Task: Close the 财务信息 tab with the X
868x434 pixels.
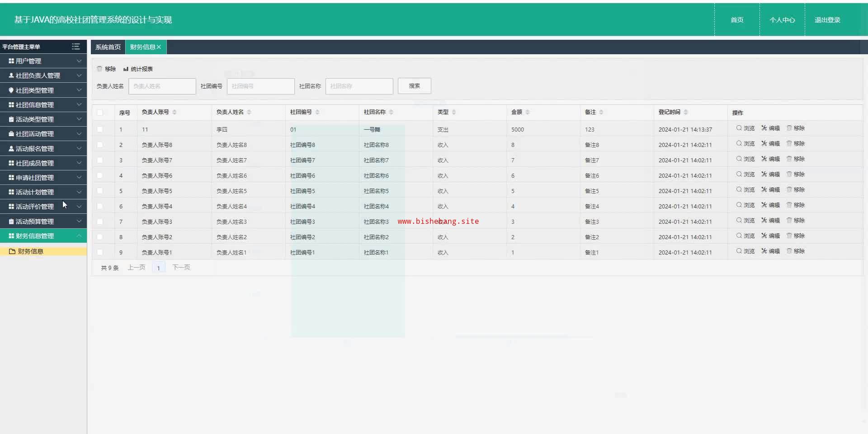Action: pos(159,47)
